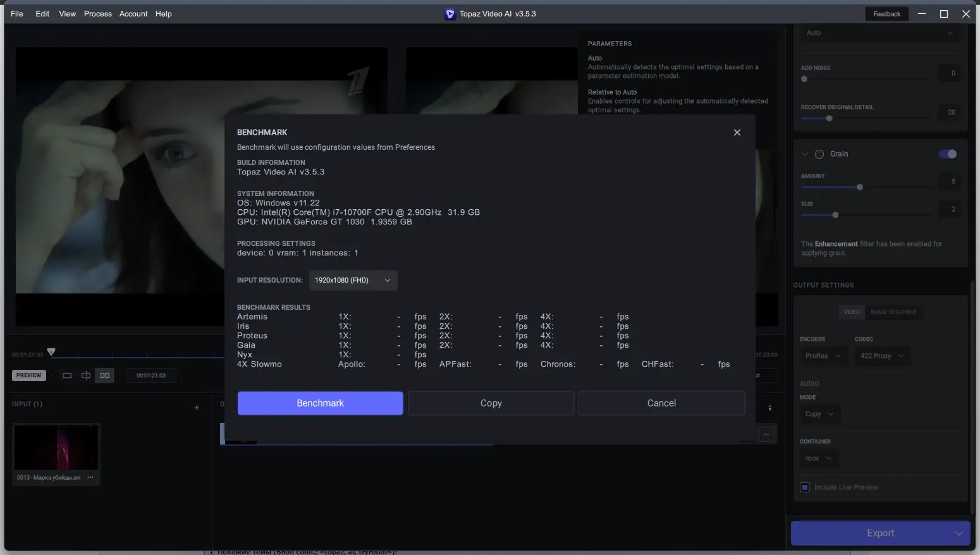Screen dimensions: 980x555
Task: Open options menu on the input video thumbnail
Action: pos(90,477)
